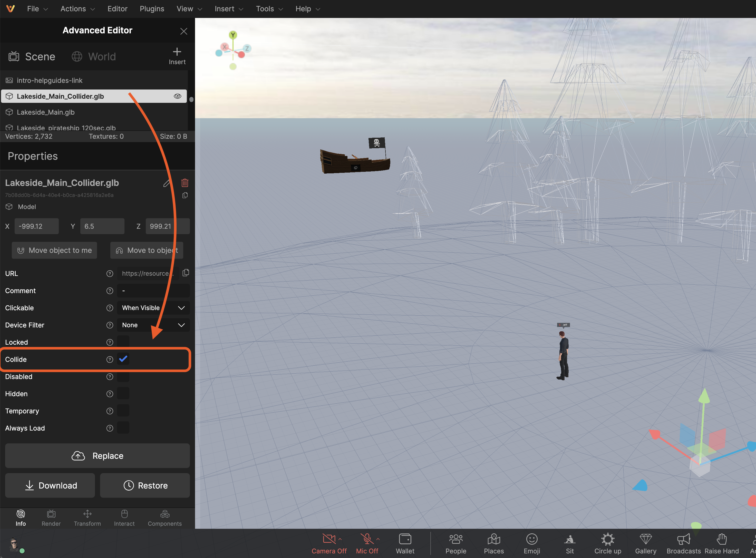The width and height of the screenshot is (756, 558).
Task: Expand microphone options caret
Action: [x=378, y=539]
